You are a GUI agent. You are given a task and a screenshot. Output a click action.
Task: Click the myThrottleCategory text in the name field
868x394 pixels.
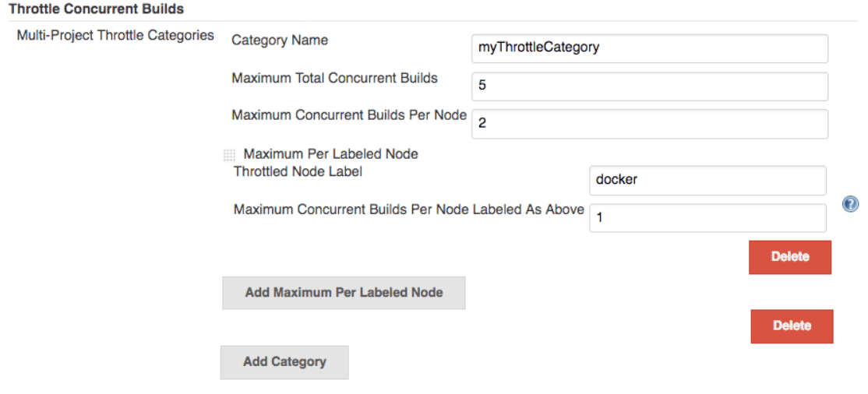click(x=538, y=47)
